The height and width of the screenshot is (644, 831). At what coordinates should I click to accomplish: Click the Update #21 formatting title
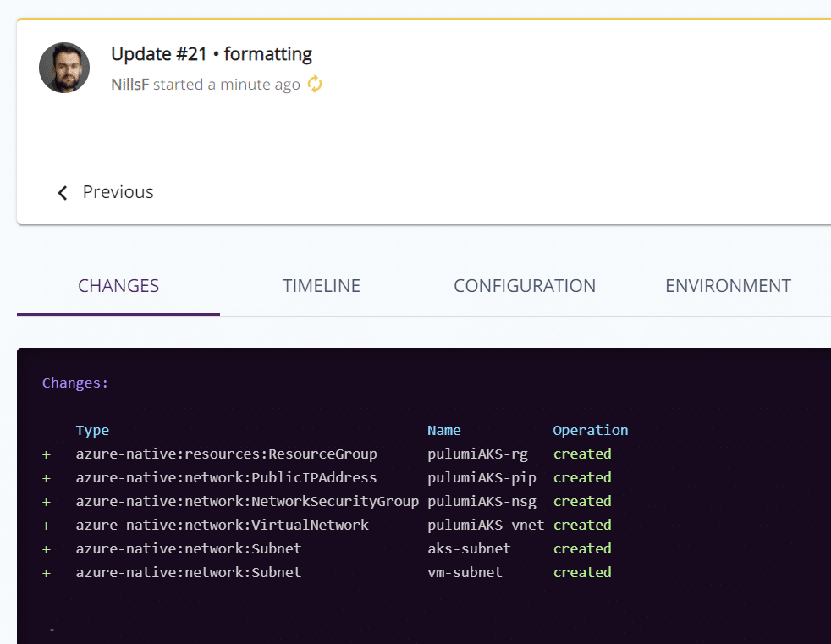[212, 54]
